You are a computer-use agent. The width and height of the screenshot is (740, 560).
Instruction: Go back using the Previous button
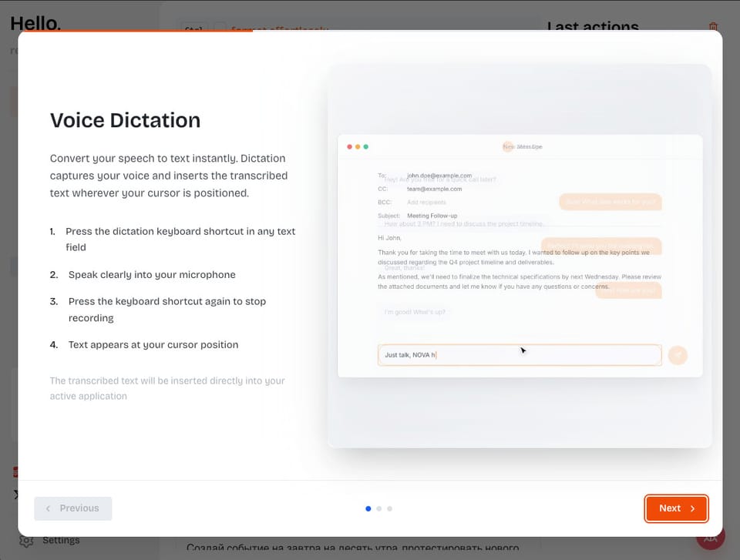point(72,508)
